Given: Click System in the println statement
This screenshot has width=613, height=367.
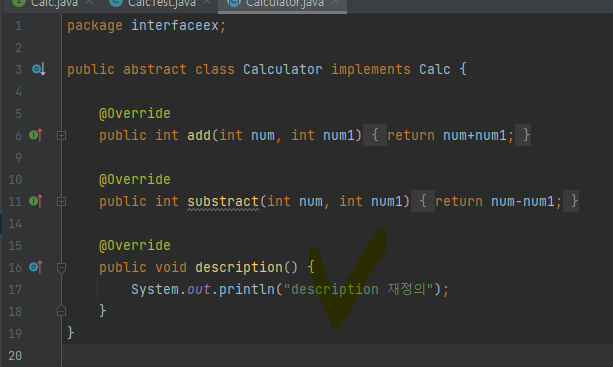Looking at the screenshot, I should (155, 290).
